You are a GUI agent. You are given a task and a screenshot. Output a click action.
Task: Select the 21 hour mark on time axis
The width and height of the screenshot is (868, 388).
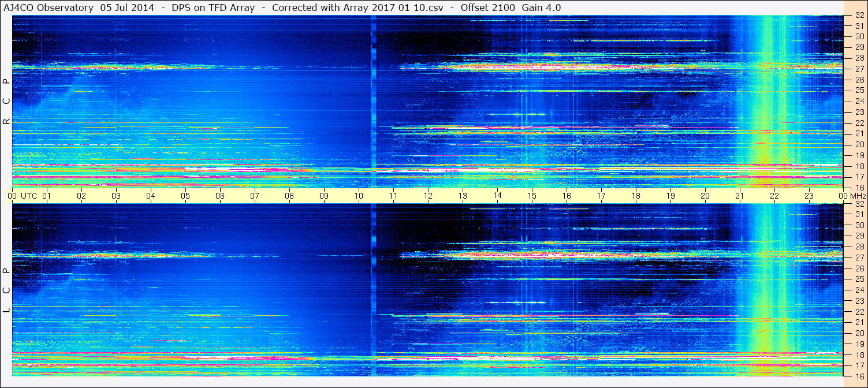coord(740,196)
